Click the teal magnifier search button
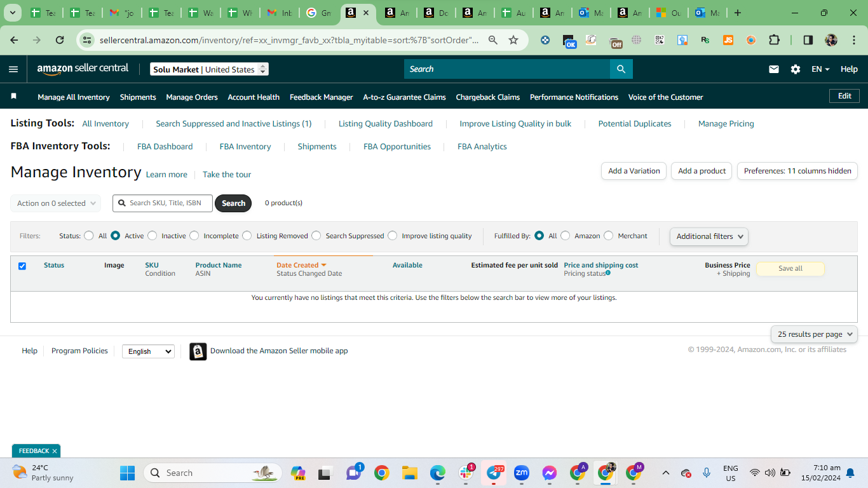868x488 pixels. [x=621, y=69]
